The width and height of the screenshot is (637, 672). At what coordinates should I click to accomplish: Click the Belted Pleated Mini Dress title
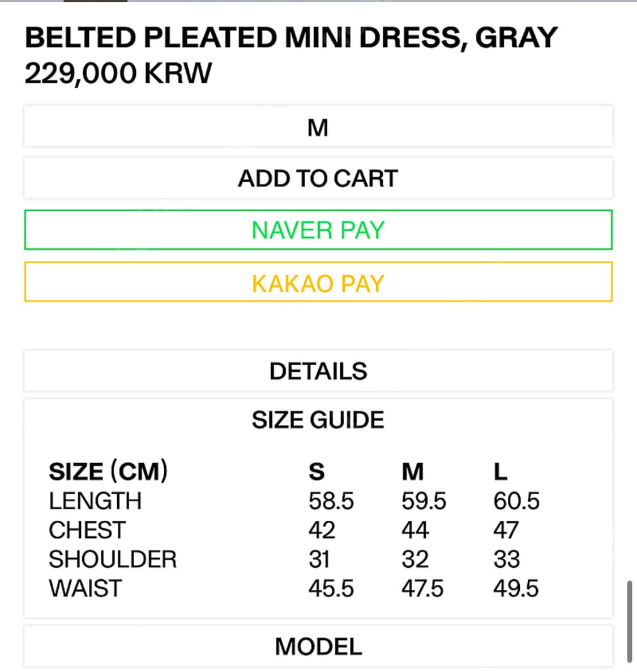(291, 38)
